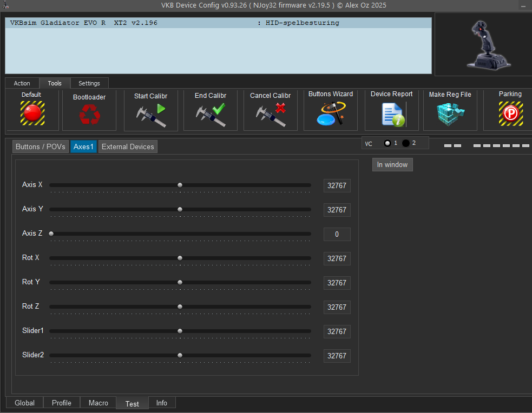Select the Test bottom tab
Screen dimensions: 532x413
[x=132, y=403]
